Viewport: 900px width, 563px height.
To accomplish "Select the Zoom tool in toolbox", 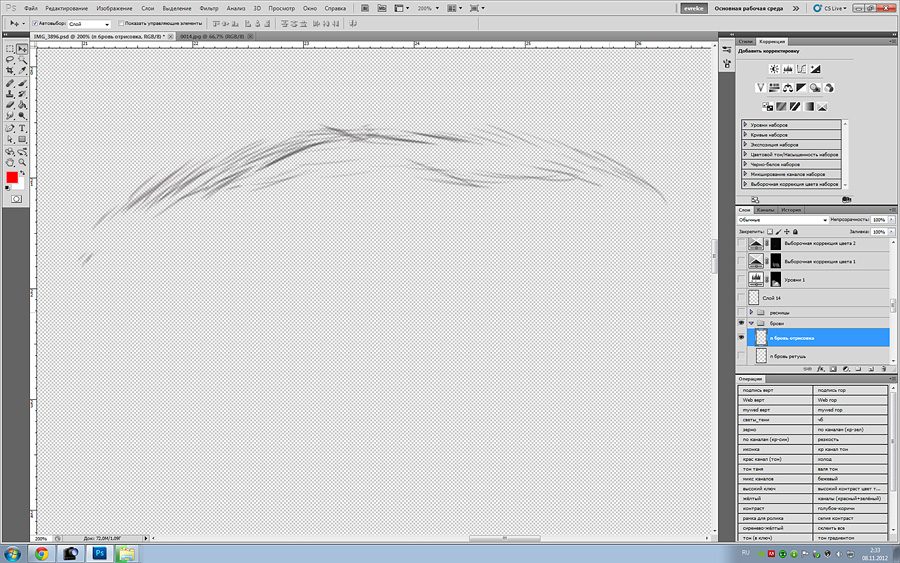I will click(x=22, y=163).
